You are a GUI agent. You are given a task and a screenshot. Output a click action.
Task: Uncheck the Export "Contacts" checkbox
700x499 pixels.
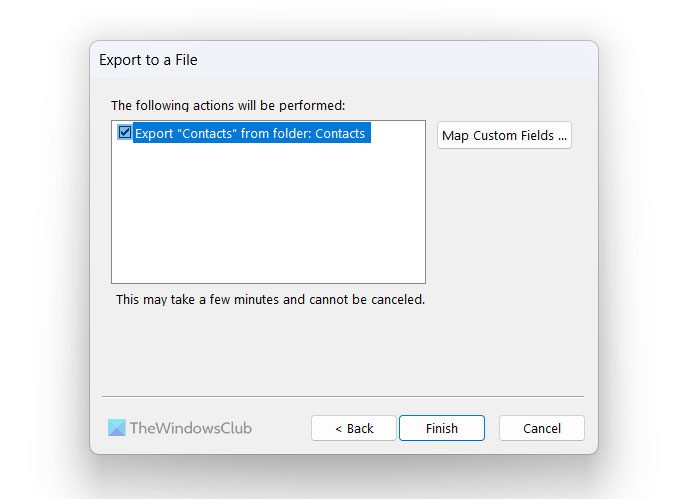click(x=125, y=133)
